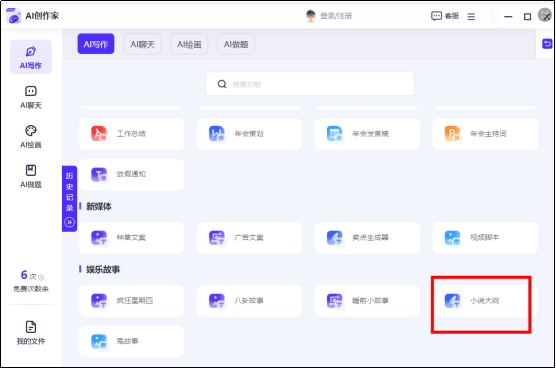Click the 搜索功能 search field
The height and width of the screenshot is (368, 556).
click(x=310, y=84)
